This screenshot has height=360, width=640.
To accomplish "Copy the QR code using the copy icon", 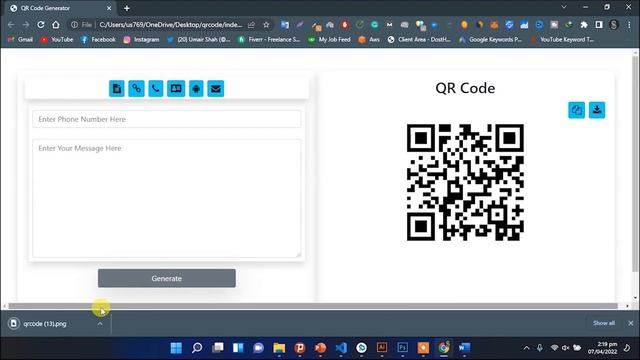I will coord(576,110).
